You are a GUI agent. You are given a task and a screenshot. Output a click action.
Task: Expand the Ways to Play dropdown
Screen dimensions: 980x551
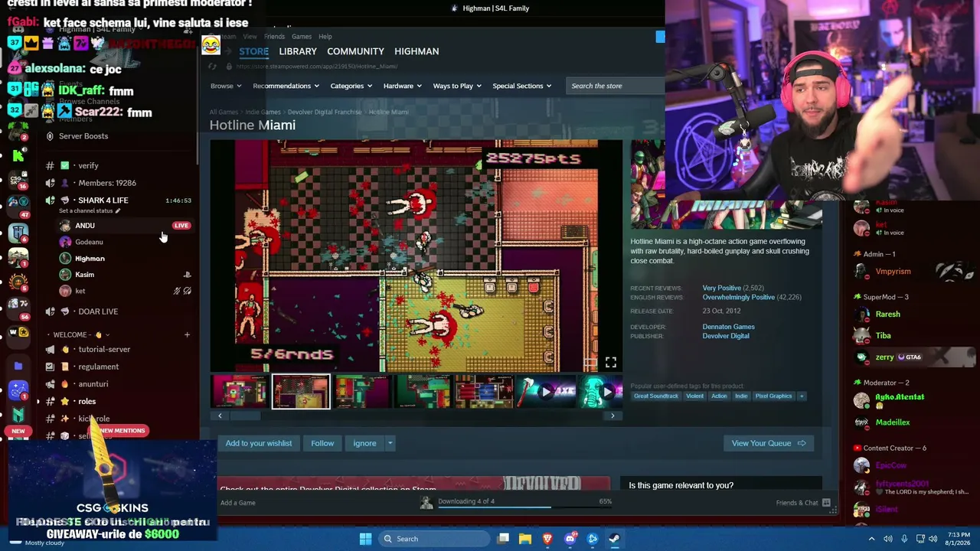click(457, 86)
